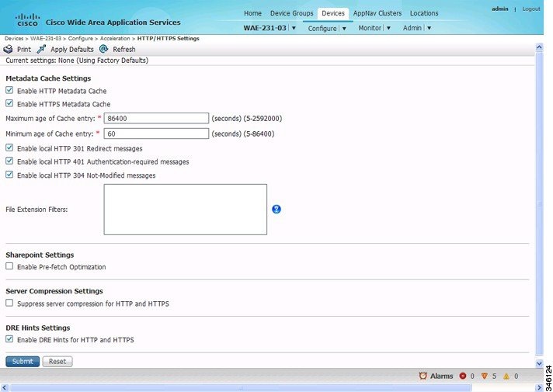Click the Monitor menu label
The width and height of the screenshot is (553, 392).
[x=370, y=28]
